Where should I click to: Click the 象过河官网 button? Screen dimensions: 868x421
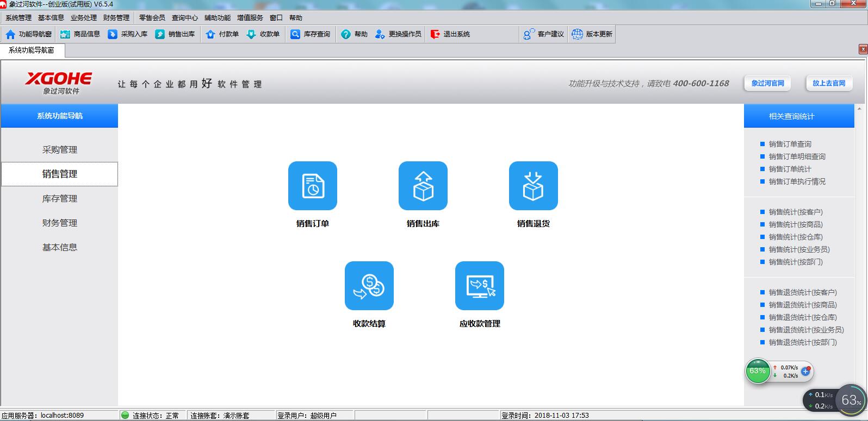click(x=767, y=84)
